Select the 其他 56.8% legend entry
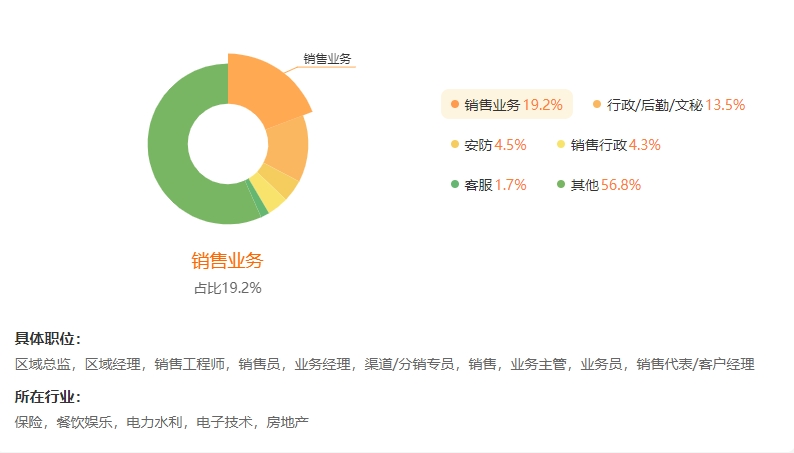 pos(599,185)
